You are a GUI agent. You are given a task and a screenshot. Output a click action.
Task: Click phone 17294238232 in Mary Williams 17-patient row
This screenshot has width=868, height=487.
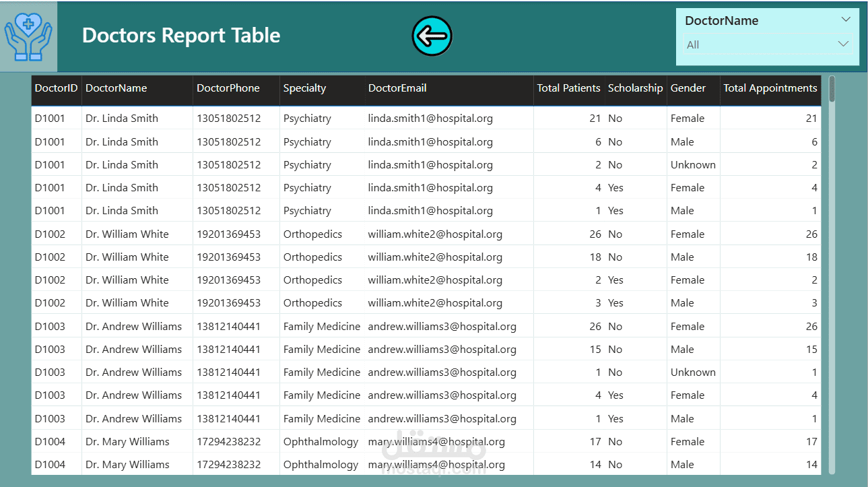click(x=228, y=442)
